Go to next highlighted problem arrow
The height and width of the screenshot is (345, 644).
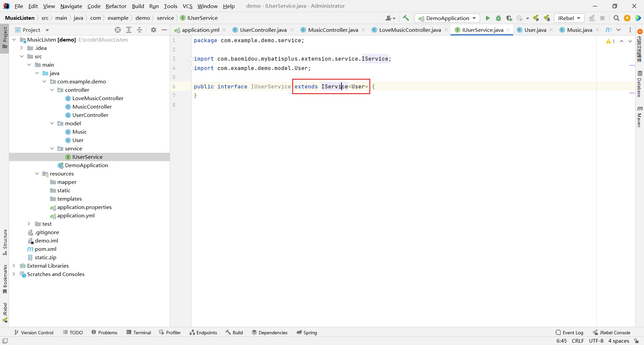point(630,41)
